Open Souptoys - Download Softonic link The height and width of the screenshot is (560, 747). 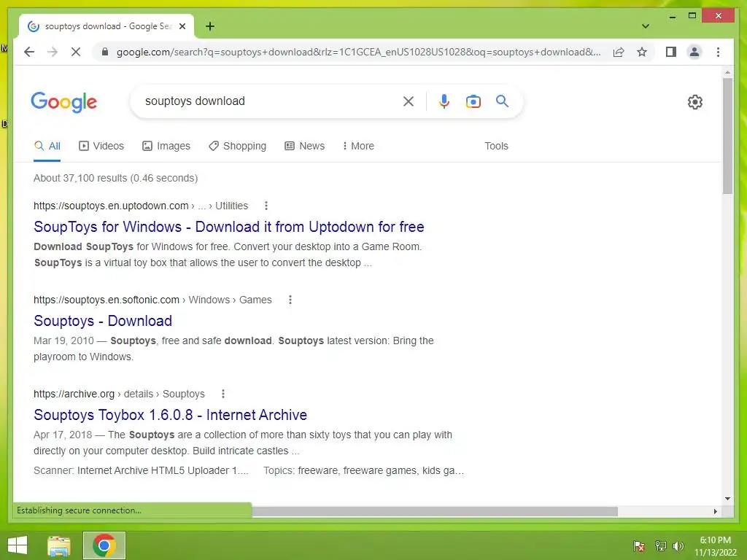click(102, 321)
